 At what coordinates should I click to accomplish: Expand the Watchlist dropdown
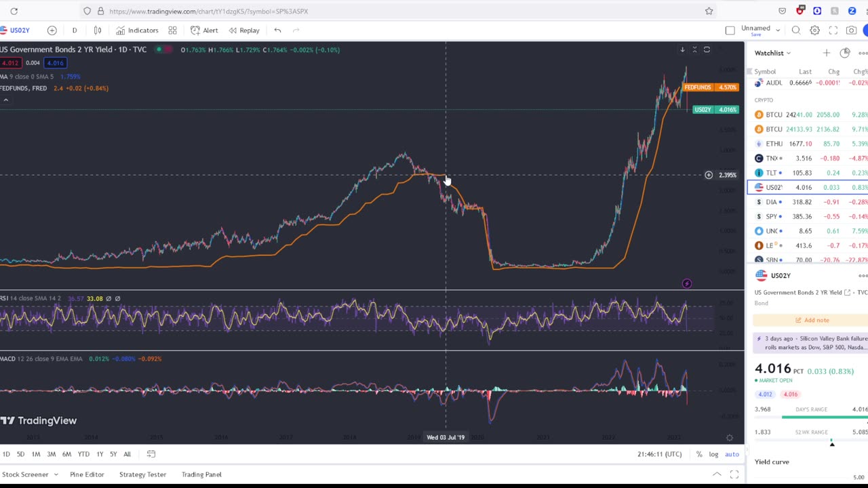(772, 53)
